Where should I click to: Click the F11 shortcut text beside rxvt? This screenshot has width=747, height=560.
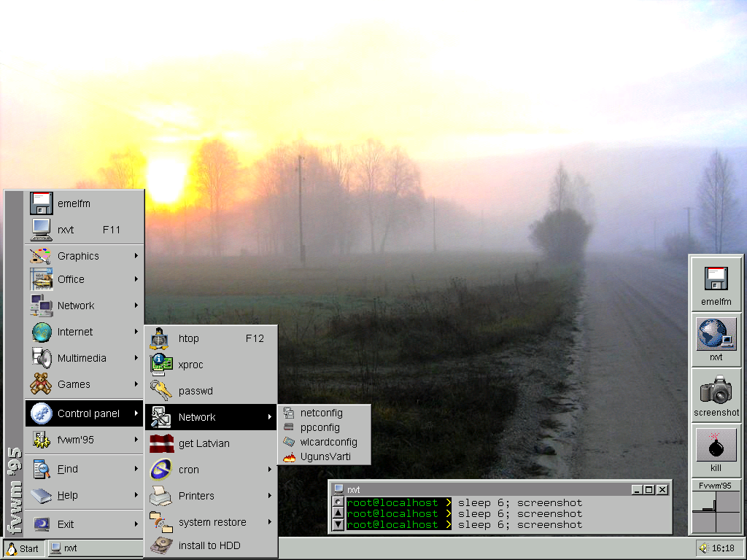(x=112, y=230)
